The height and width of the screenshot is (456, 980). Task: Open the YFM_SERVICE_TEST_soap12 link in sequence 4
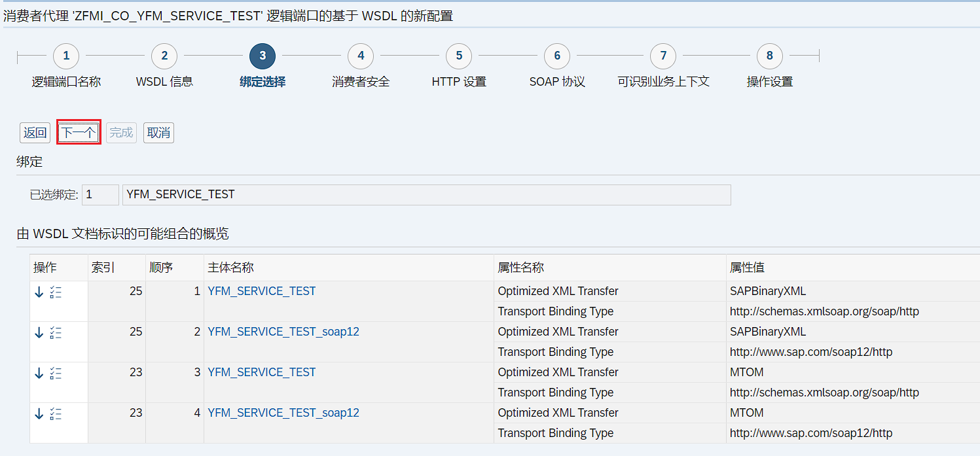click(x=283, y=413)
